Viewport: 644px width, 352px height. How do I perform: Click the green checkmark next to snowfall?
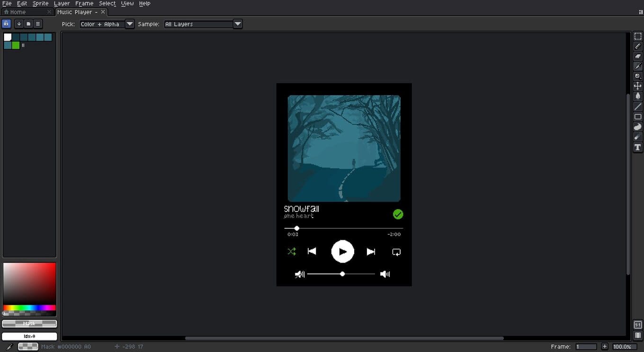[x=398, y=214]
